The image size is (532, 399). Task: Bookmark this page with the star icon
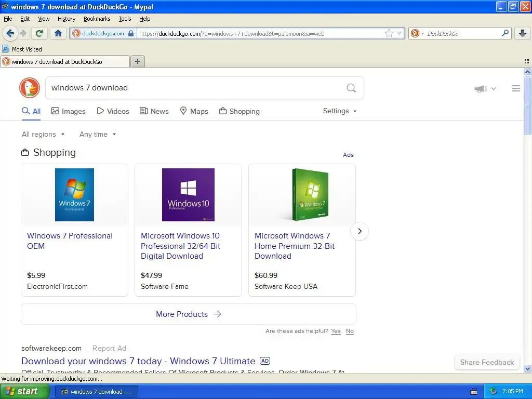click(x=389, y=33)
